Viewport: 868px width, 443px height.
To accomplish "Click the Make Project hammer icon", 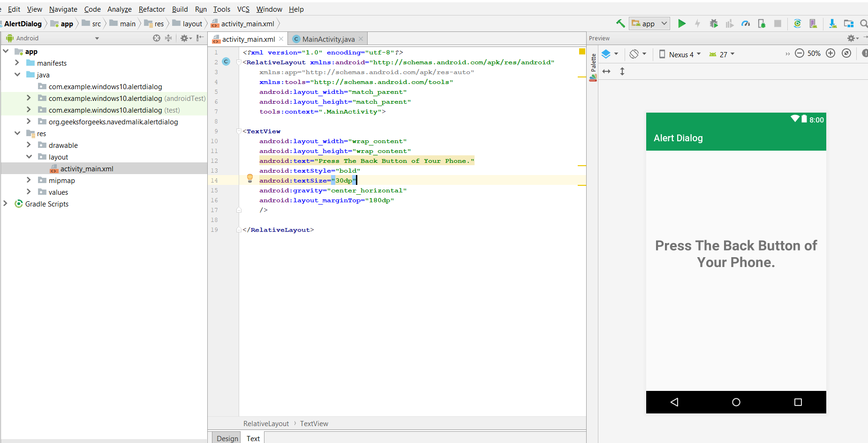I will [620, 23].
